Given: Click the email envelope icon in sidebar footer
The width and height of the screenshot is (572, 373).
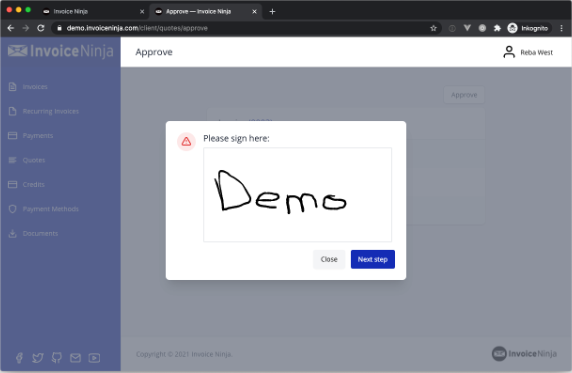Looking at the screenshot, I should (x=76, y=358).
